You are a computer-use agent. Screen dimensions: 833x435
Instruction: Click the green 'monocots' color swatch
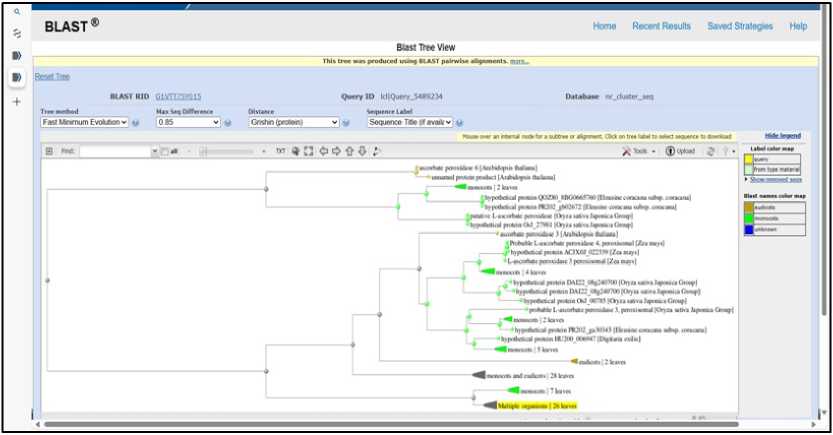749,218
